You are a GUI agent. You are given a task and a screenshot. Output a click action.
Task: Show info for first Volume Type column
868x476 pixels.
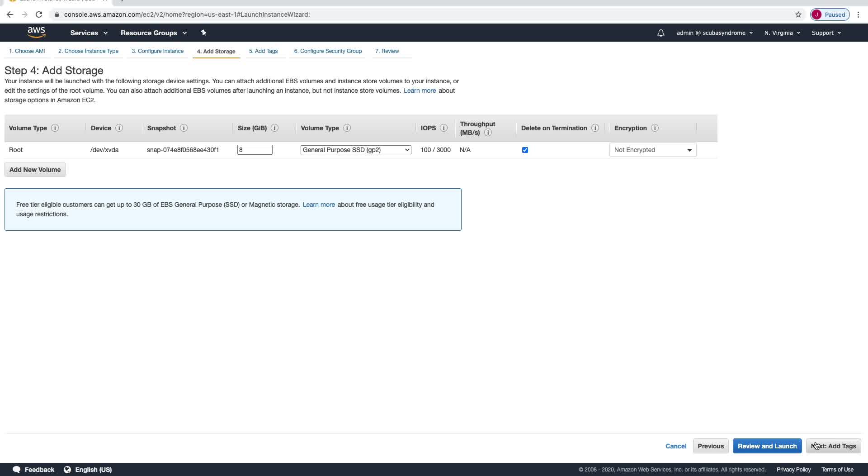click(x=55, y=128)
